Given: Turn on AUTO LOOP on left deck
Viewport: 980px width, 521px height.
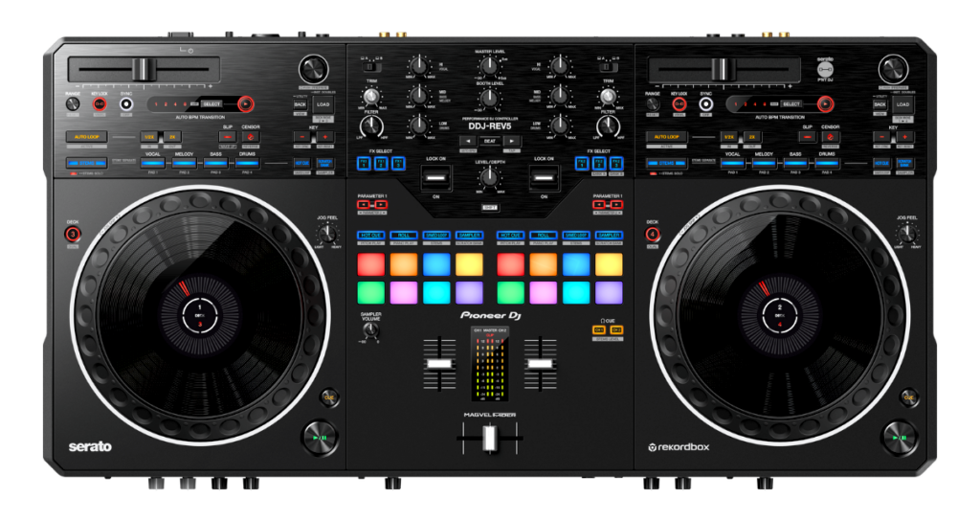Looking at the screenshot, I should point(86,136).
